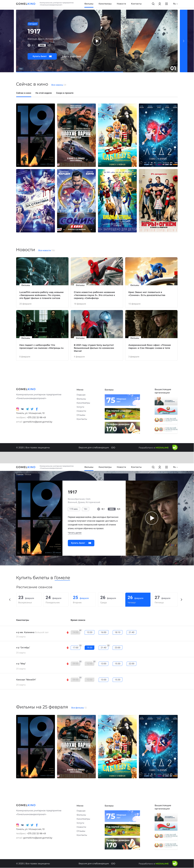
Task: Open the Facebook icon in the home page footer
Action: click(x=37, y=409)
